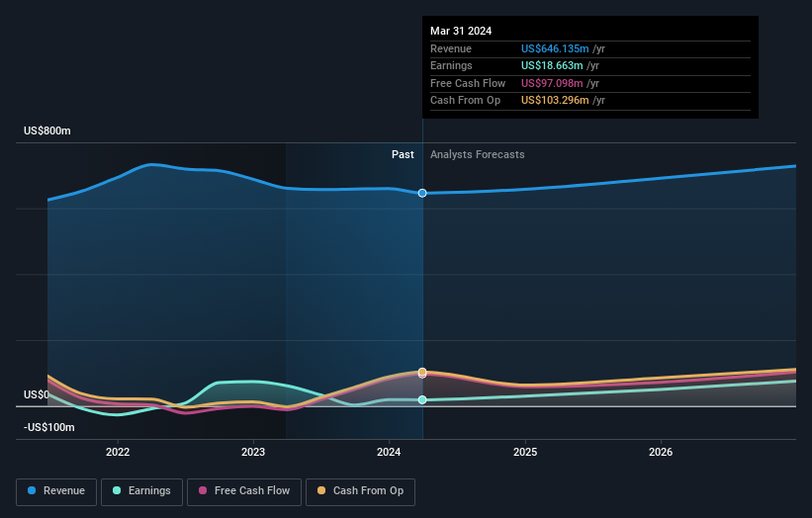
Task: Click the US$18.663m earnings value
Action: click(x=552, y=65)
